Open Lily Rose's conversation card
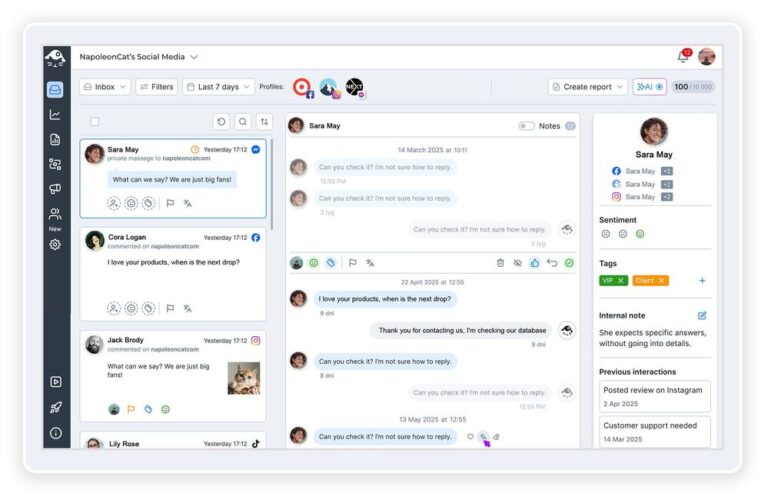Screen dimensions: 768x500 [x=173, y=440]
